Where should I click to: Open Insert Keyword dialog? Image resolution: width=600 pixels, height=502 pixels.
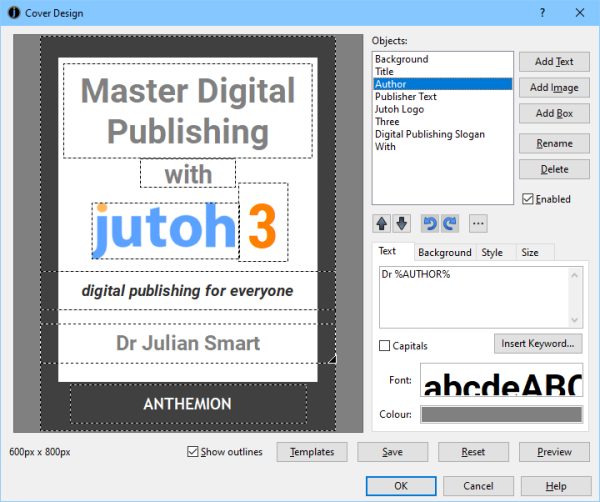pyautogui.click(x=538, y=344)
